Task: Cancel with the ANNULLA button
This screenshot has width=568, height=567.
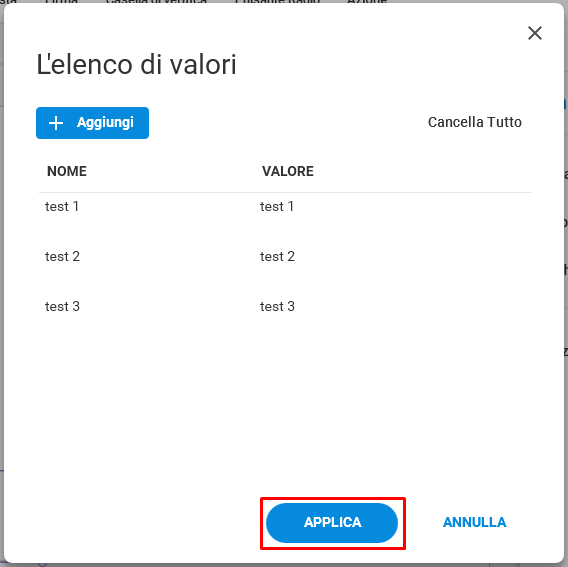Action: pos(475,522)
